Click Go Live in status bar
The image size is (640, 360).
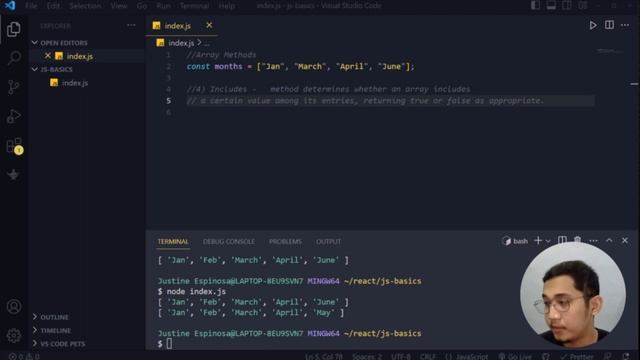[x=515, y=356]
